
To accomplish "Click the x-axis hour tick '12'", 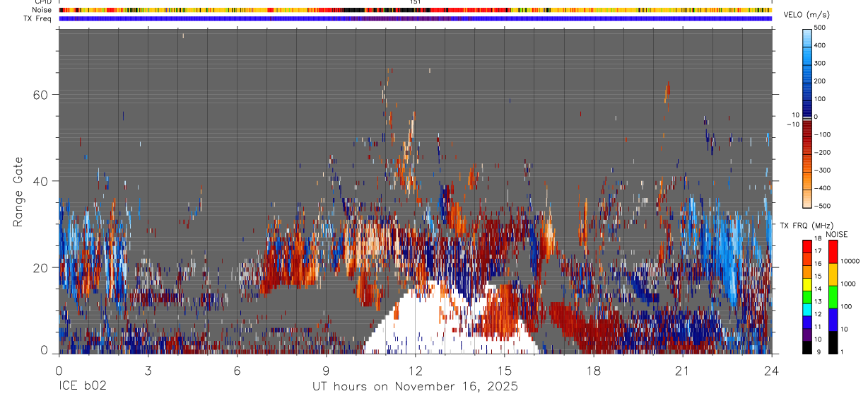I will coord(415,370).
